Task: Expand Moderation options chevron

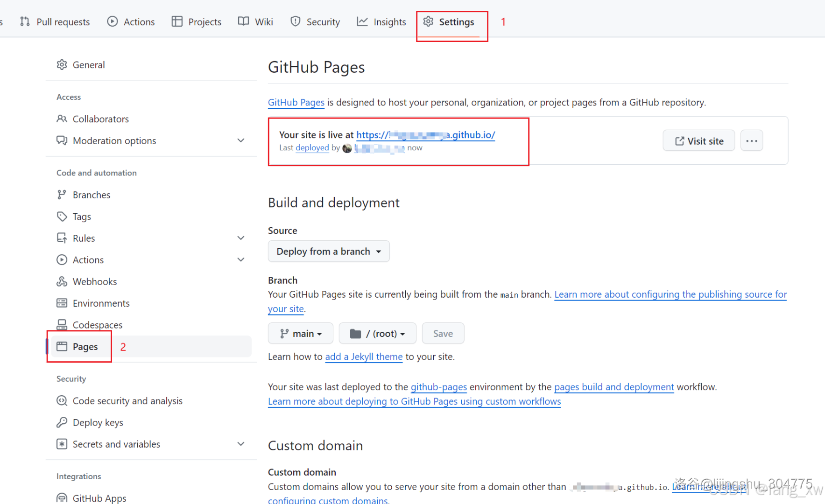Action: click(x=241, y=140)
